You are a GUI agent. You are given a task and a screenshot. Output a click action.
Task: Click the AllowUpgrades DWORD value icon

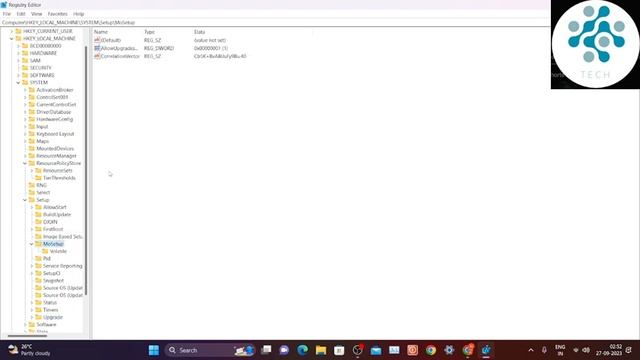coord(97,48)
